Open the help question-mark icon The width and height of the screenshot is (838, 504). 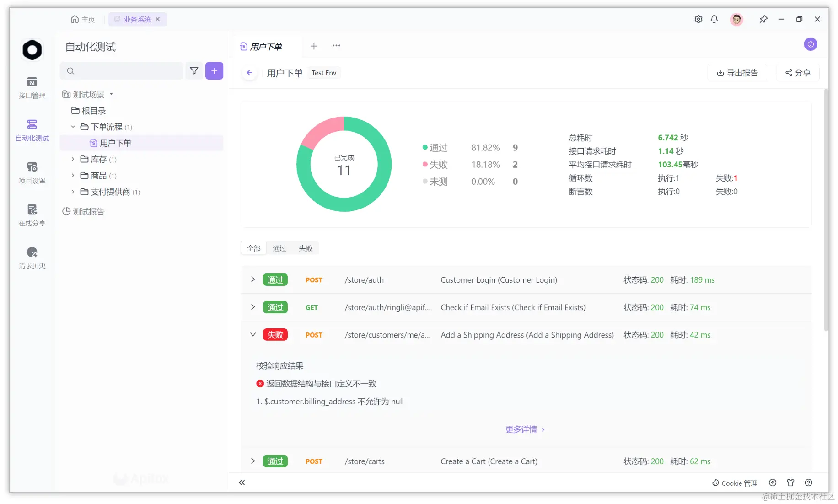[x=808, y=483]
